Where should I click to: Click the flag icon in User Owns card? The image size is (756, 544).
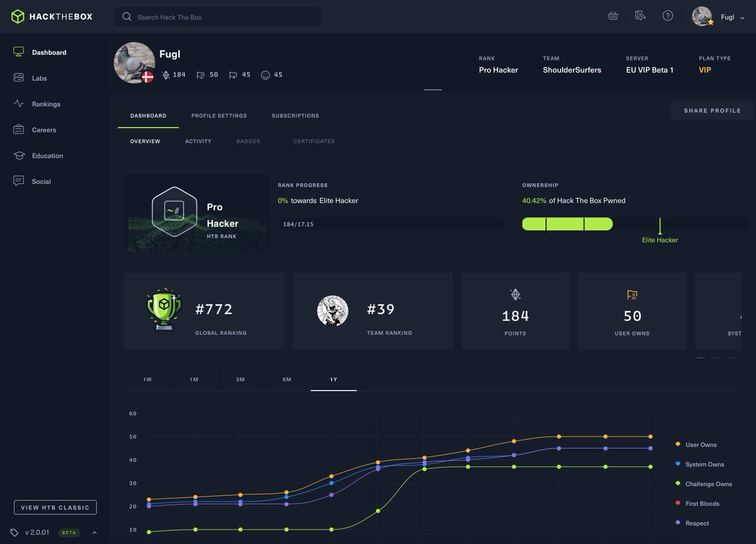coord(632,294)
